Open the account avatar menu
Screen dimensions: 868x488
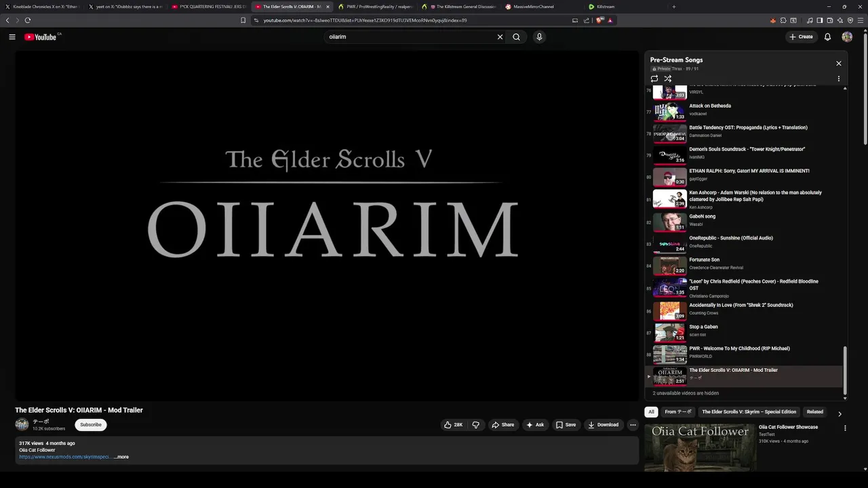point(847,37)
